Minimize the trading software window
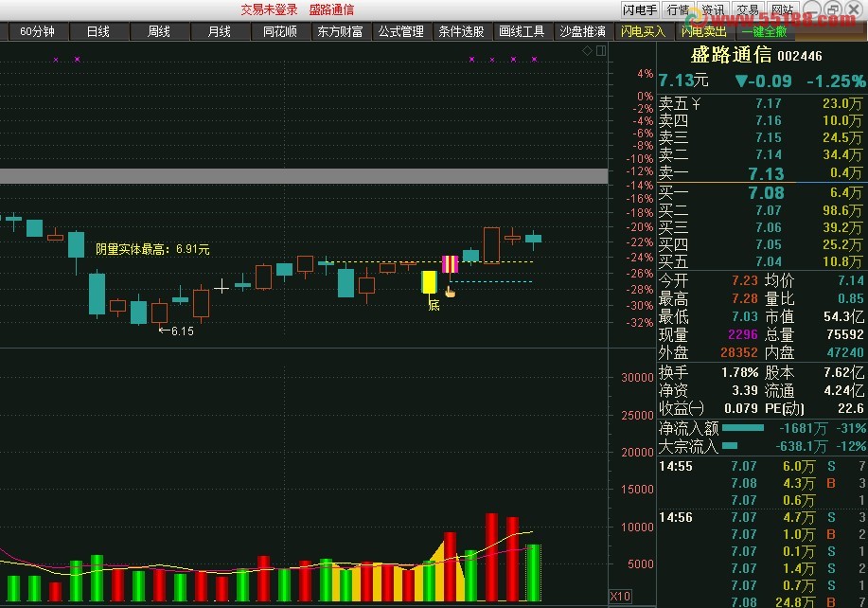Image resolution: width=868 pixels, height=608 pixels. coord(813,9)
